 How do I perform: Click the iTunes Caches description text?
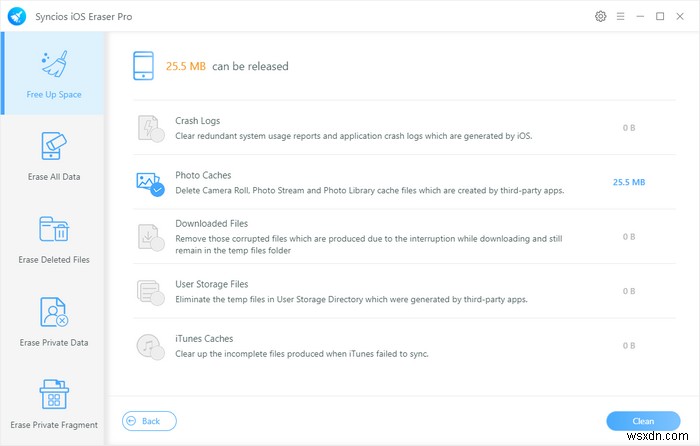point(302,354)
